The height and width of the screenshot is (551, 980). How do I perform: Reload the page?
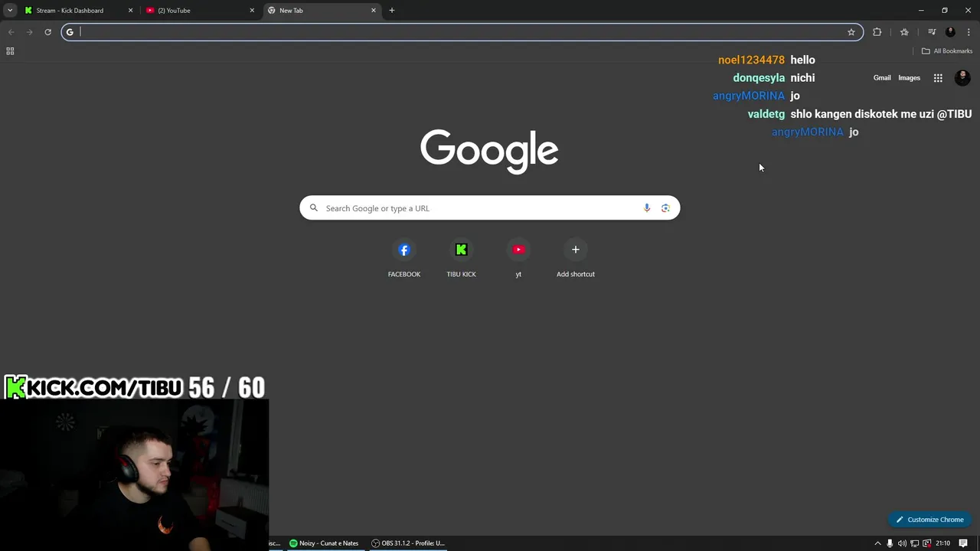(47, 32)
